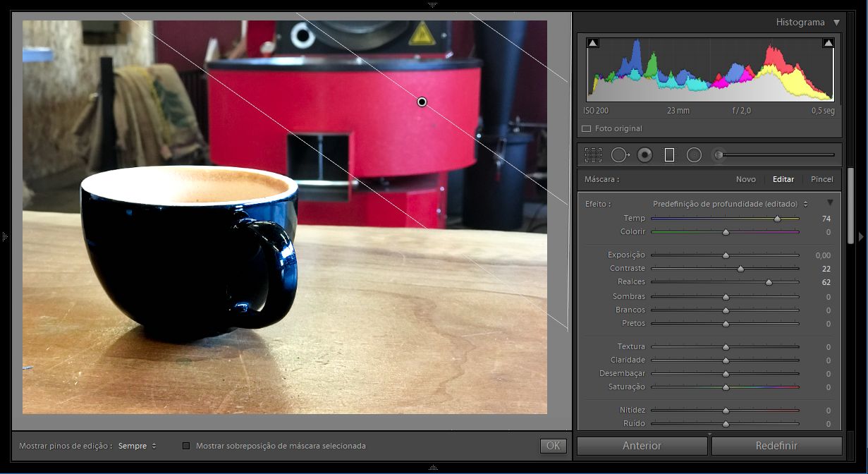Click the Ruído slider handle
Screen dimensions: 868x474
pos(726,424)
